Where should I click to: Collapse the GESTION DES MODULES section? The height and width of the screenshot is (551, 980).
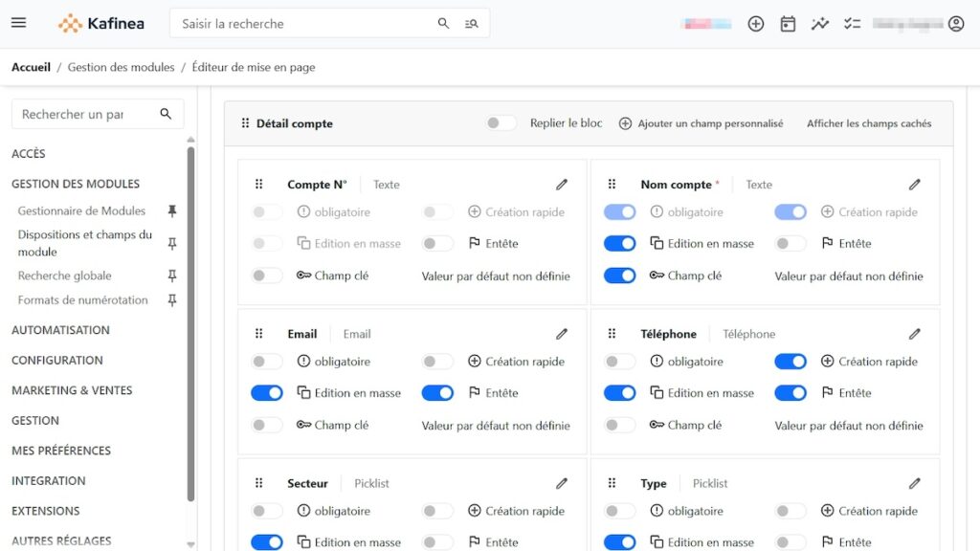(x=76, y=184)
